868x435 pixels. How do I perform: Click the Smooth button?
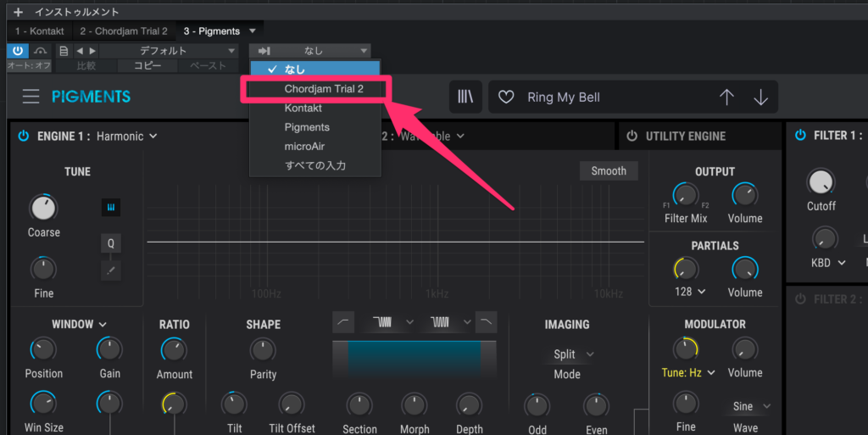tap(608, 170)
